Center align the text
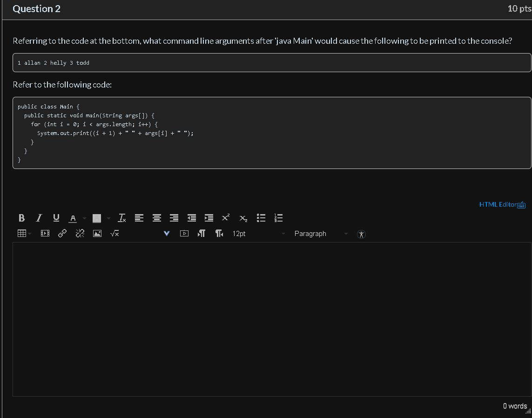This screenshot has width=532, height=418. (x=157, y=218)
